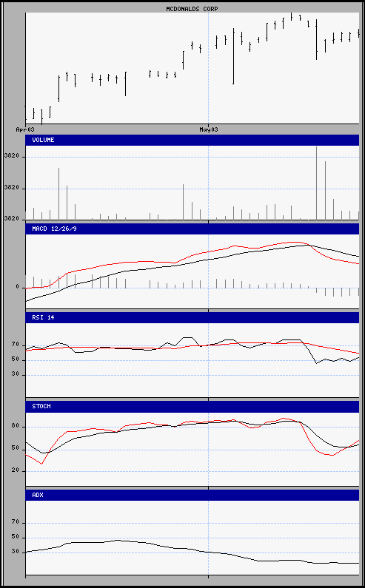Click the RSI 70 level label
The height and width of the screenshot is (588, 365).
pos(15,344)
